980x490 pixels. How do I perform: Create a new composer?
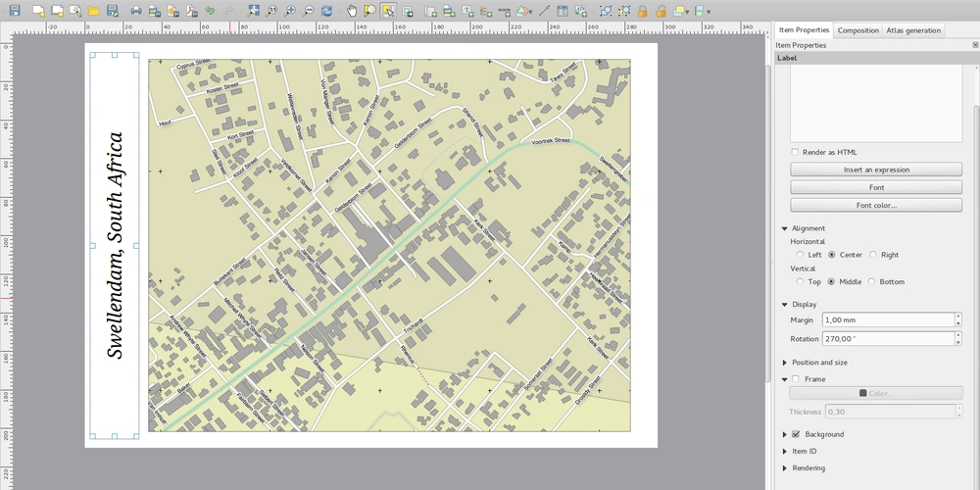[39, 11]
